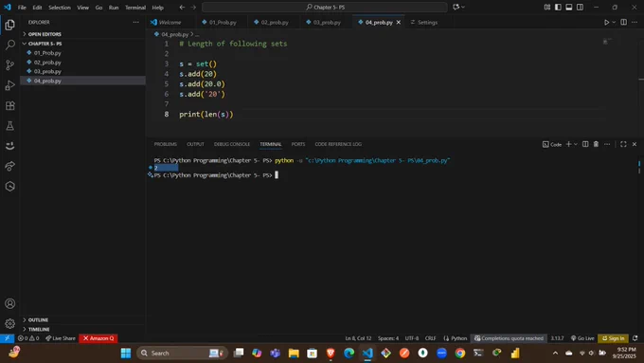Open the Source Control view
Image resolution: width=644 pixels, height=363 pixels.
point(9,65)
